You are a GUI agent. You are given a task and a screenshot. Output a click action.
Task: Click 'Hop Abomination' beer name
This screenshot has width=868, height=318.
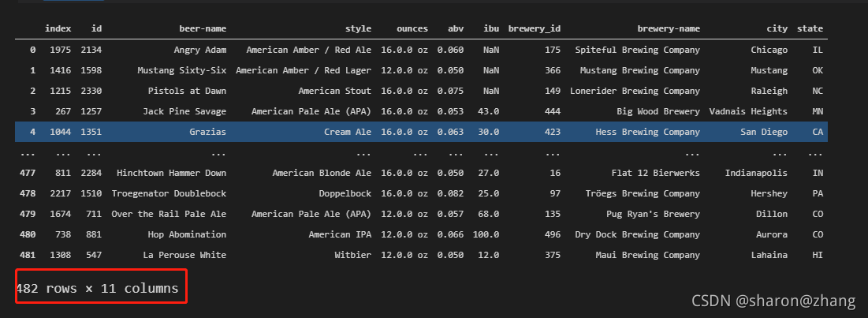[x=187, y=234]
